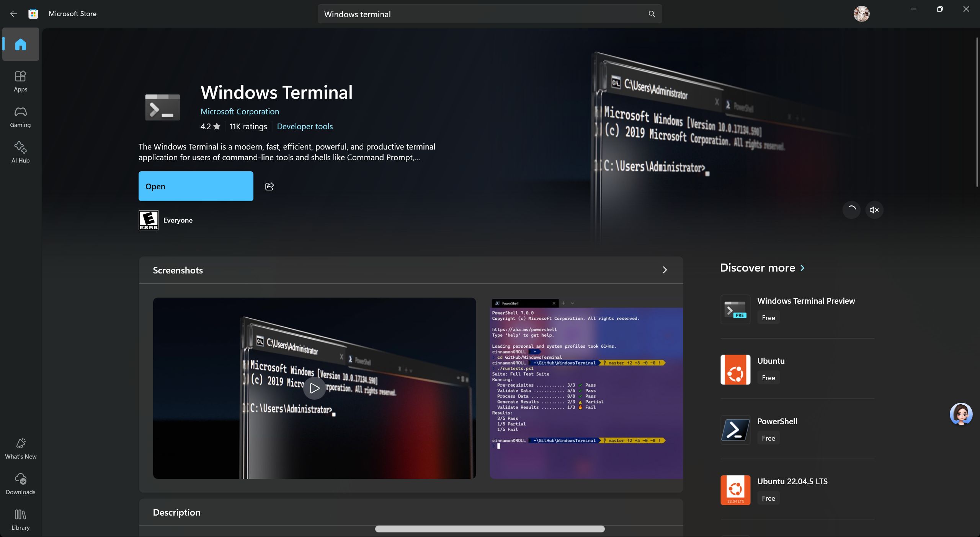Click Free under Windows Terminal Preview

[768, 317]
